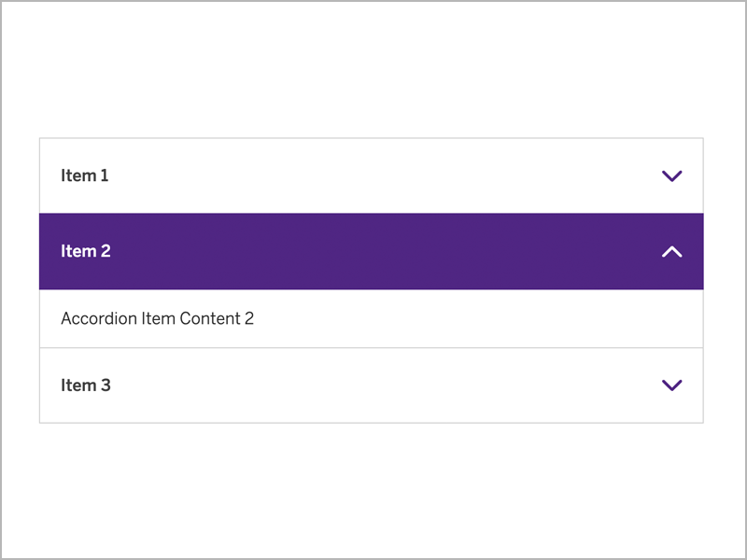Toggle the highlighted Item 2 header bar

(371, 251)
